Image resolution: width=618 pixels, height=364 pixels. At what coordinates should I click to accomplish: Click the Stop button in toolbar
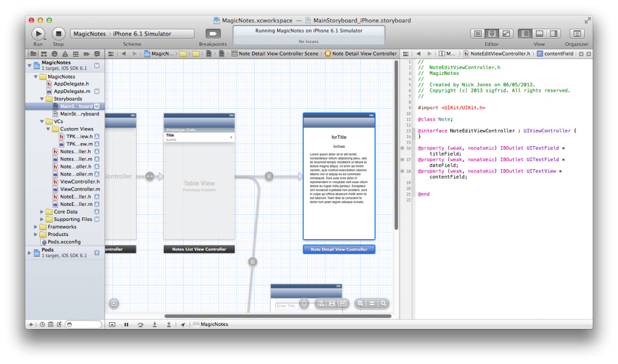(x=59, y=34)
